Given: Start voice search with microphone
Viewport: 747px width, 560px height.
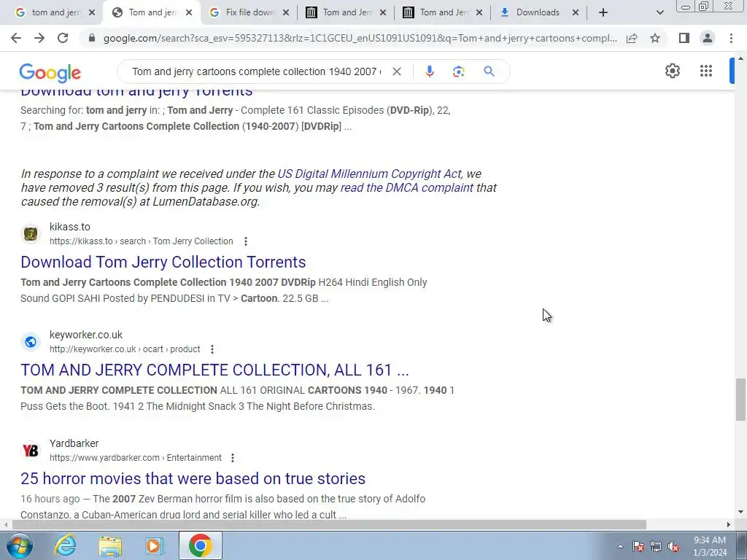Looking at the screenshot, I should click(x=429, y=71).
